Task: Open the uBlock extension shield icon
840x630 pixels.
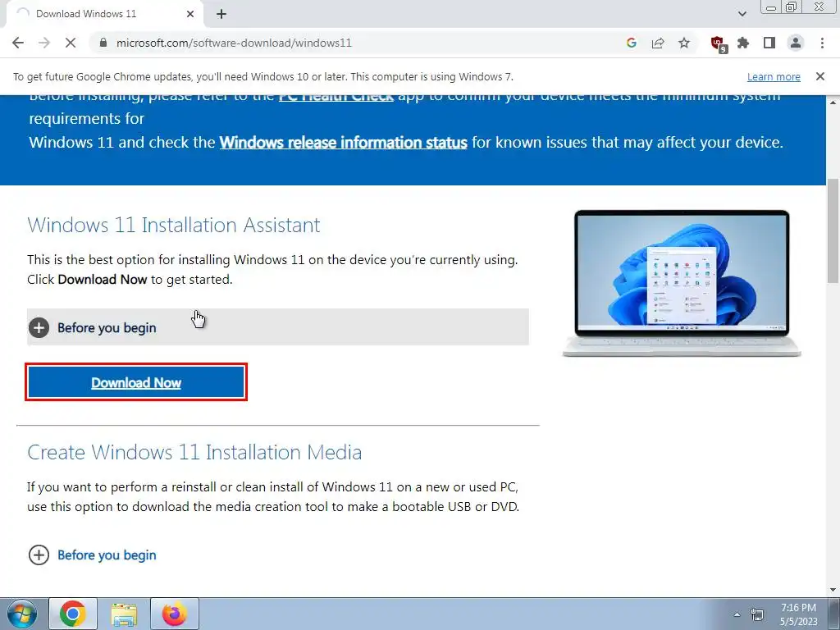Action: click(x=718, y=44)
